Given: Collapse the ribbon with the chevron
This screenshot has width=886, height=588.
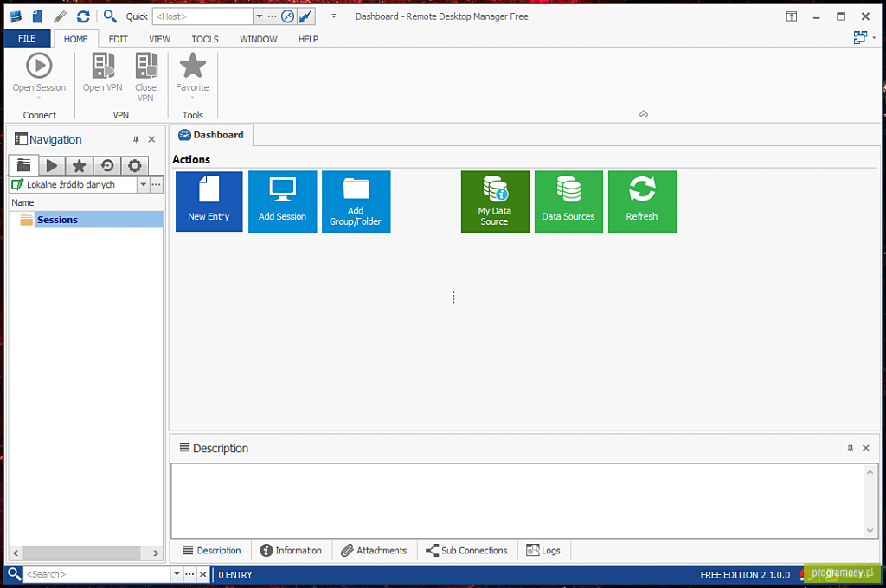Looking at the screenshot, I should [644, 113].
